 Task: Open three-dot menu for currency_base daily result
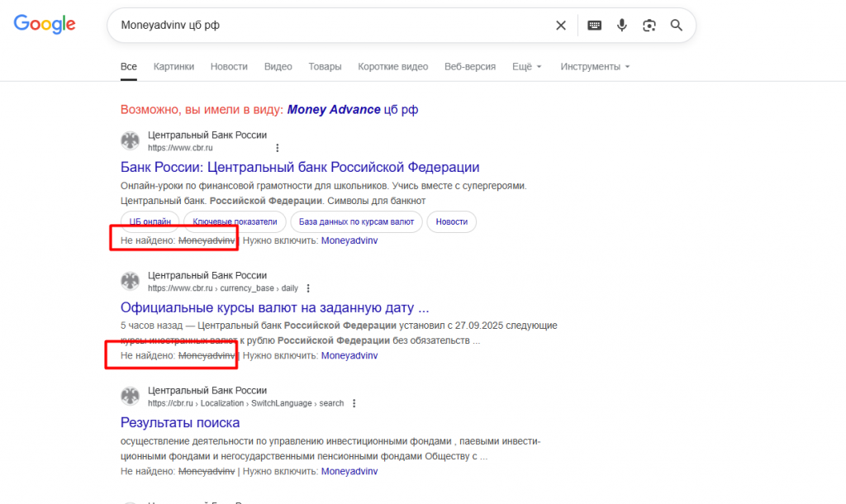click(308, 288)
